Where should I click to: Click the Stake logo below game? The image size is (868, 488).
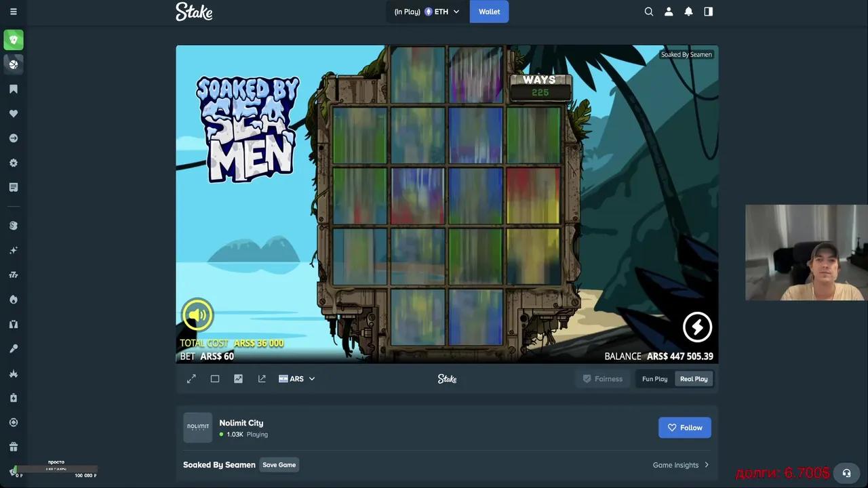pyautogui.click(x=447, y=379)
